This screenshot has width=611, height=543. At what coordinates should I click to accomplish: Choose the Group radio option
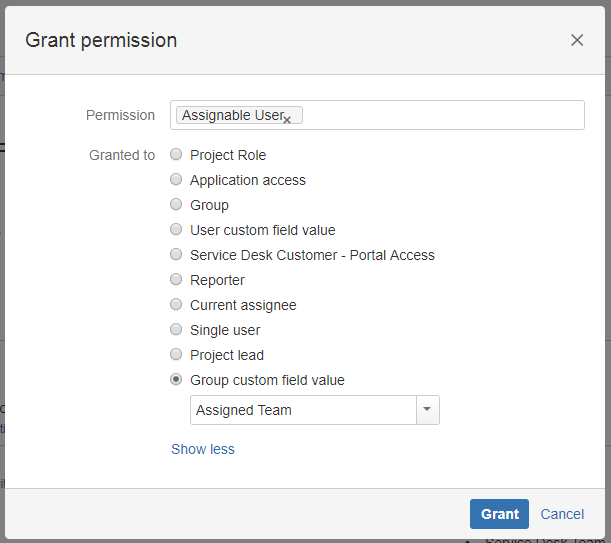pyautogui.click(x=176, y=205)
